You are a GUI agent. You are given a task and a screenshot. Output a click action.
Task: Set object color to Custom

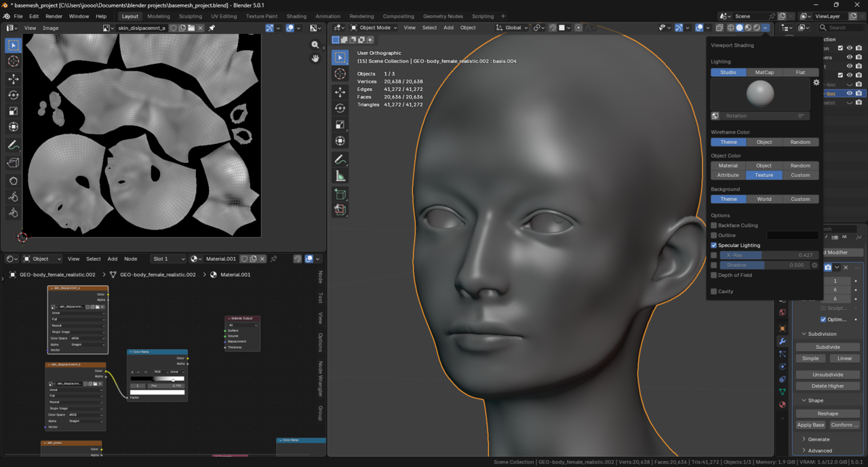point(800,175)
